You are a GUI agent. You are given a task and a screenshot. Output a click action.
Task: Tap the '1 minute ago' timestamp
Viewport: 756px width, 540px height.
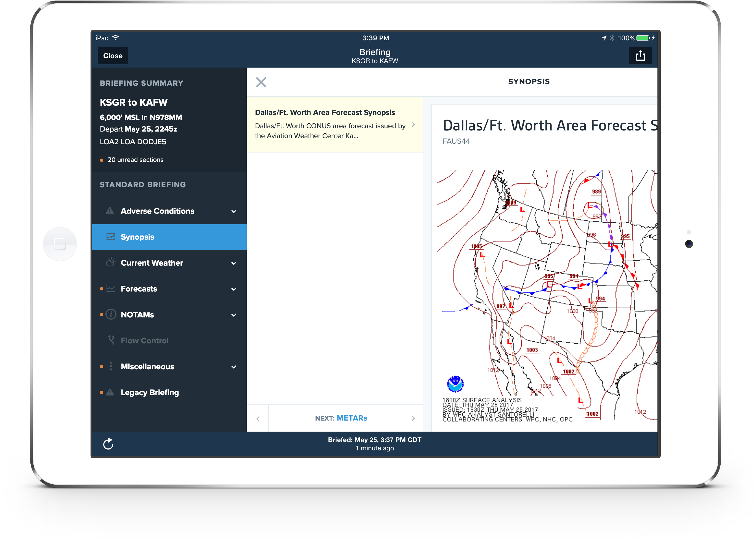click(375, 448)
